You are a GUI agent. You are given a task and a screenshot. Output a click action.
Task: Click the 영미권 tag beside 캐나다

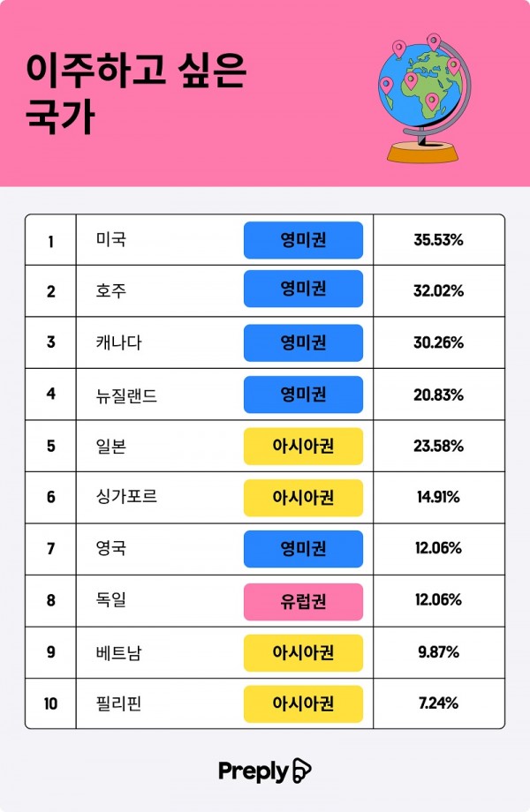(x=303, y=342)
